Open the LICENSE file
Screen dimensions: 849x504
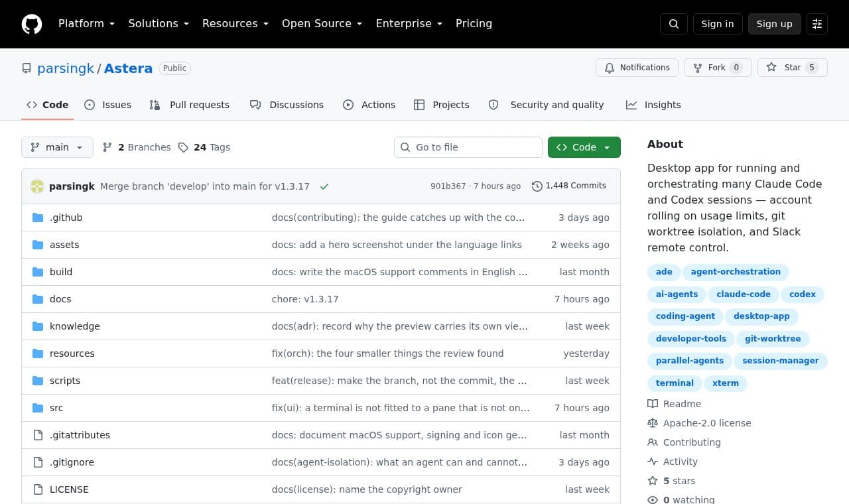click(69, 489)
